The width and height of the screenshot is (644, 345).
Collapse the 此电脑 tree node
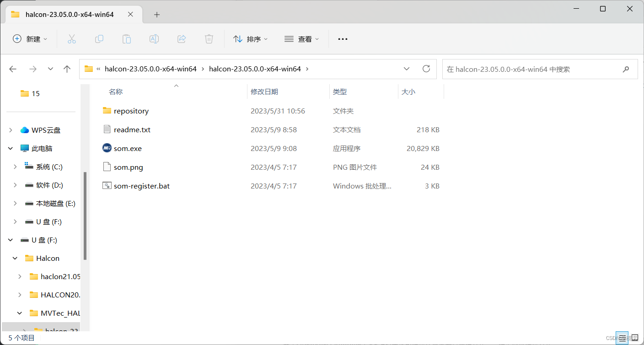11,148
